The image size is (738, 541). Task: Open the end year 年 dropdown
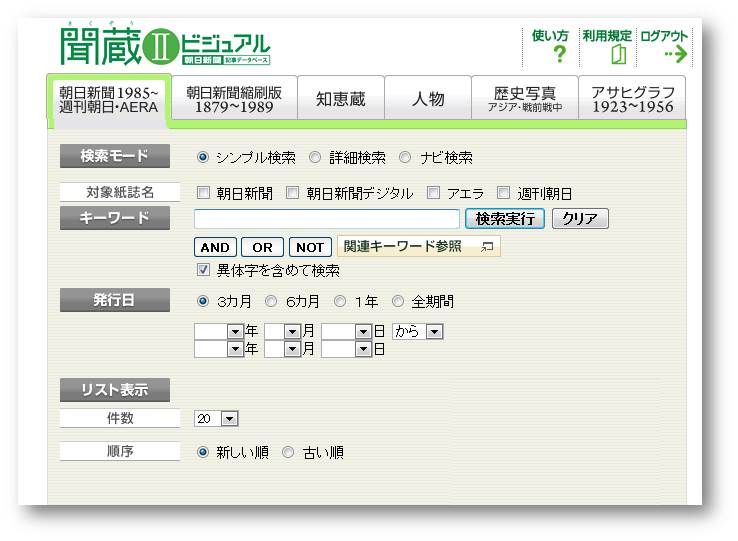click(219, 349)
